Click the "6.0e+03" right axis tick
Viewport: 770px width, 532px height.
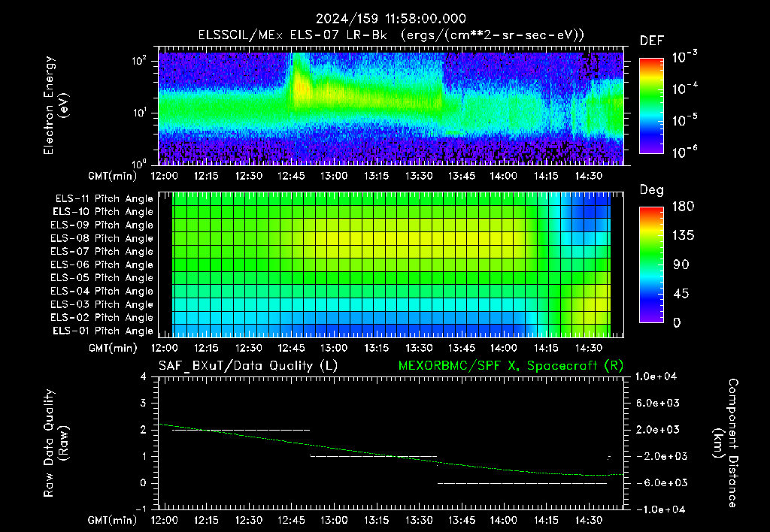point(659,403)
